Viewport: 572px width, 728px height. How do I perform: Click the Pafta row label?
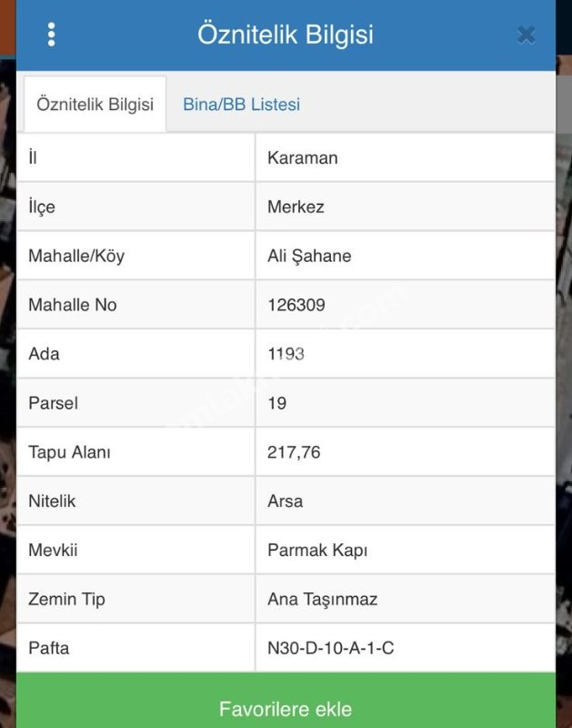(49, 649)
